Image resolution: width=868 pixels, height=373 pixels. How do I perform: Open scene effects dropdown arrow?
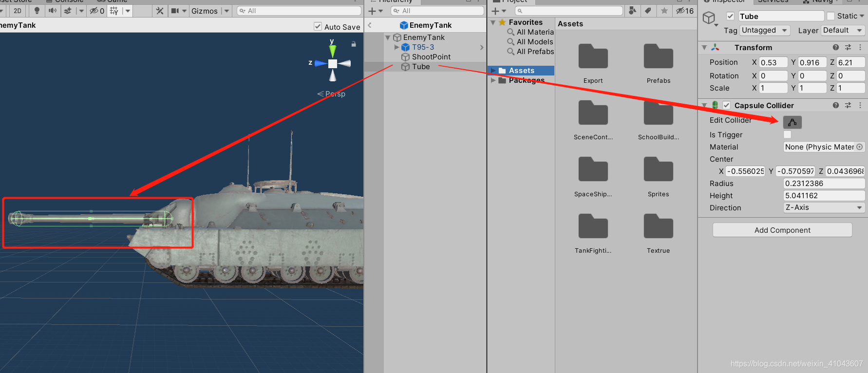[81, 11]
